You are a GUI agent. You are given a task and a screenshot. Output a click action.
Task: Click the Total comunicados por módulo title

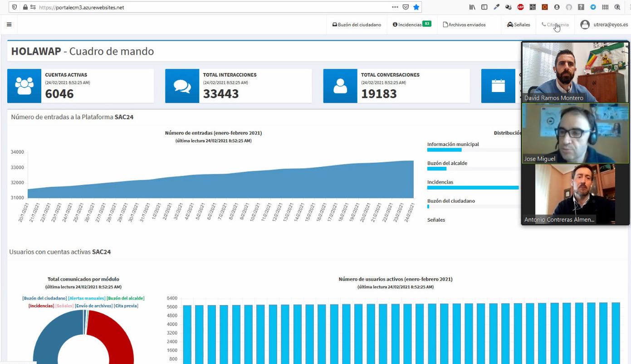coord(83,279)
